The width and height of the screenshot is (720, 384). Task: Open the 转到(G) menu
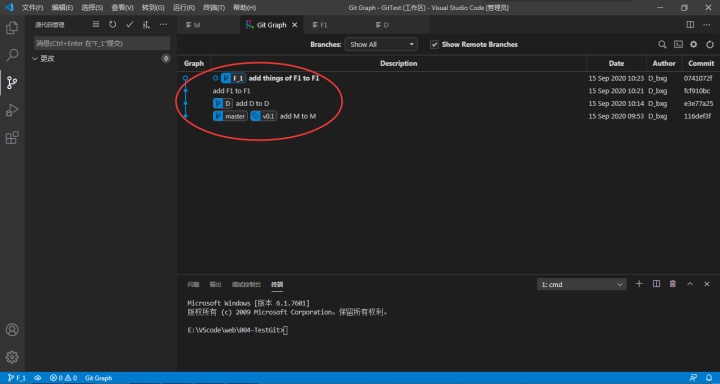pos(153,8)
